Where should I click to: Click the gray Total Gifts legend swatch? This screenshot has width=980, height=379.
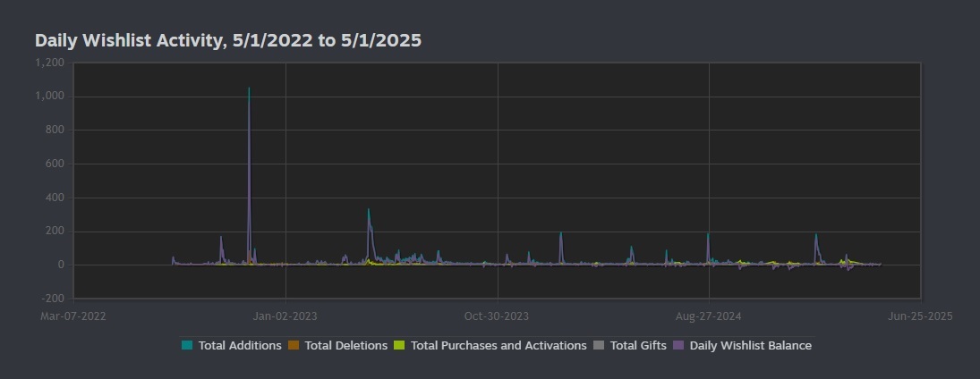[599, 345]
